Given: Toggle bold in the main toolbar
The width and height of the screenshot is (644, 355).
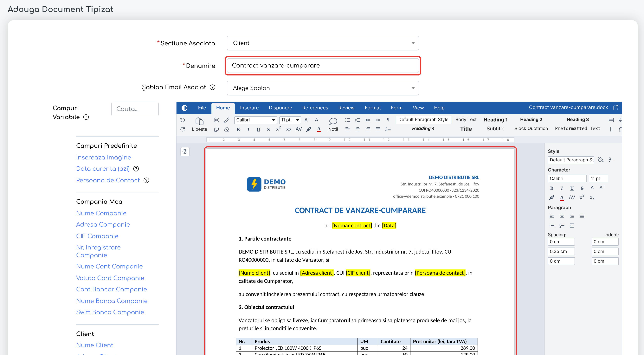Looking at the screenshot, I should point(238,130).
